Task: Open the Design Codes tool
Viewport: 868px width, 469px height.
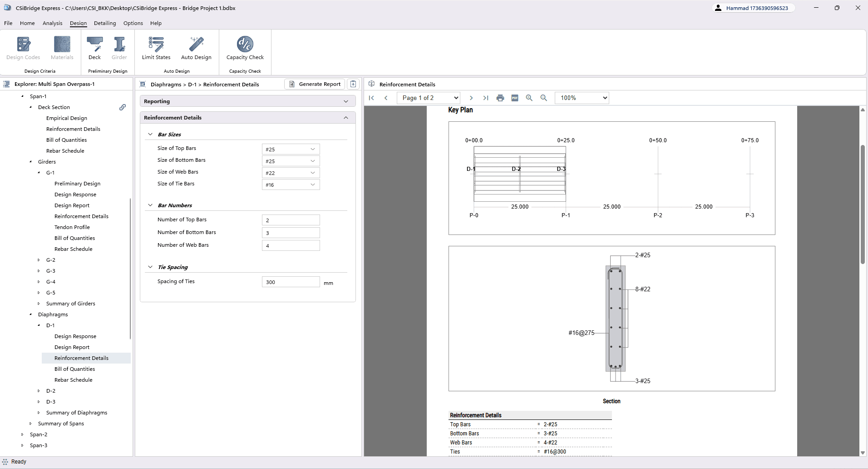Action: click(x=23, y=48)
